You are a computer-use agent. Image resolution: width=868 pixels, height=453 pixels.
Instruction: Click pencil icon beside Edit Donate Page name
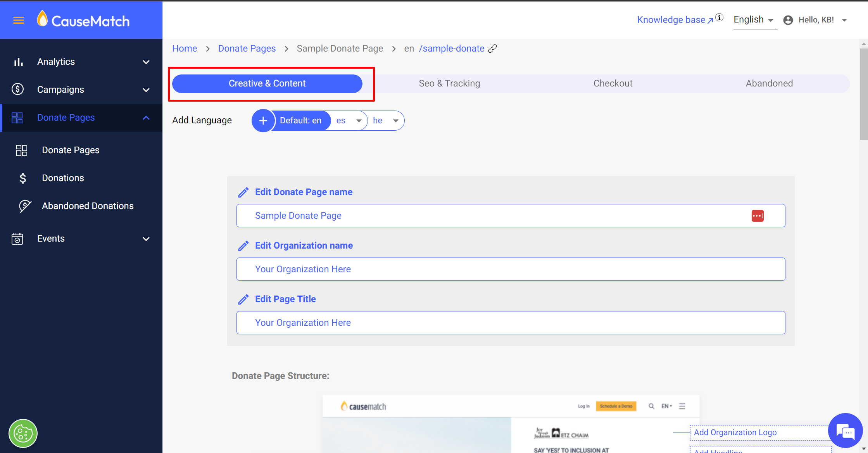click(x=243, y=192)
